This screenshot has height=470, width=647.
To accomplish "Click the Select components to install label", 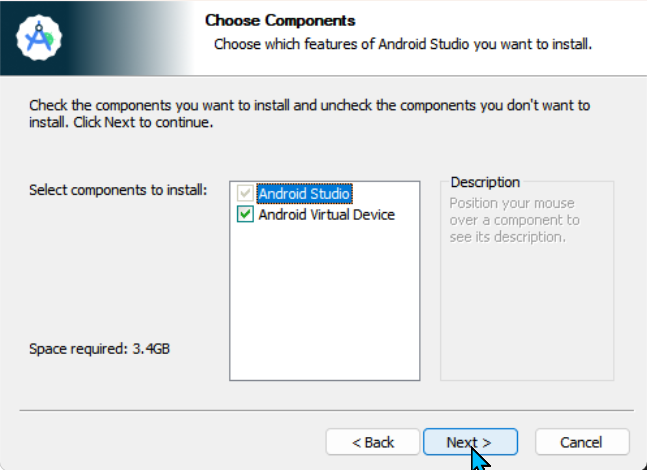I will pos(118,190).
